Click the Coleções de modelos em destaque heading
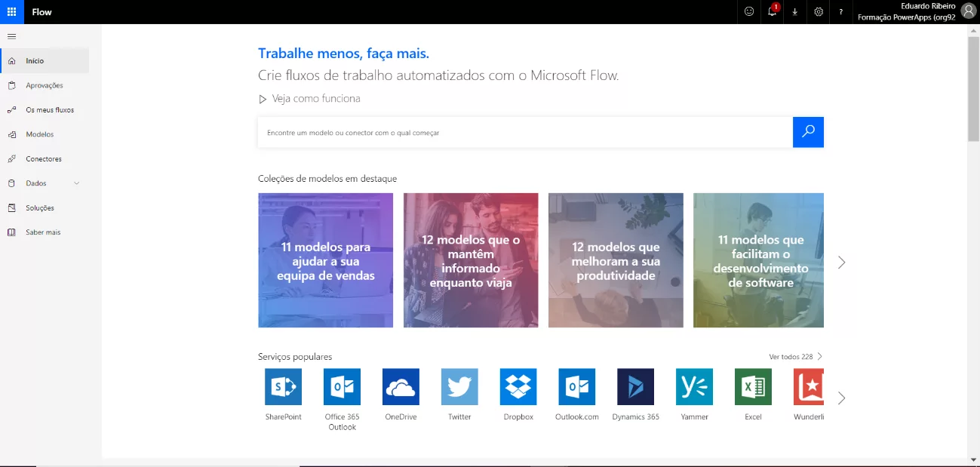This screenshot has width=980, height=467. tap(327, 179)
